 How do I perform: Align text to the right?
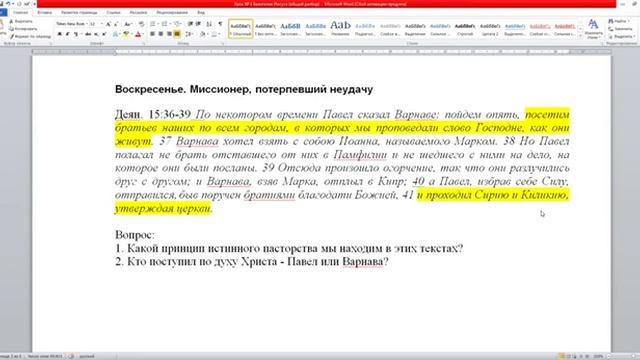point(169,34)
